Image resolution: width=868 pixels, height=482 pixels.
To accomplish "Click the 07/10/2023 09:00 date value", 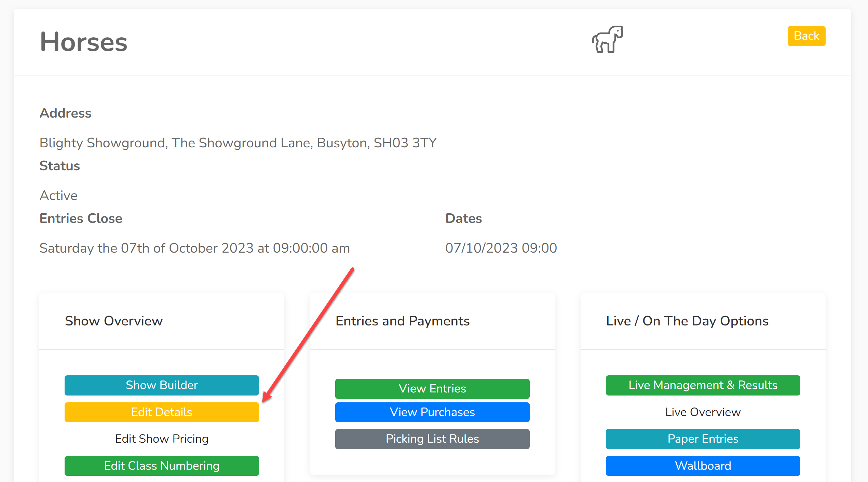I will (501, 248).
